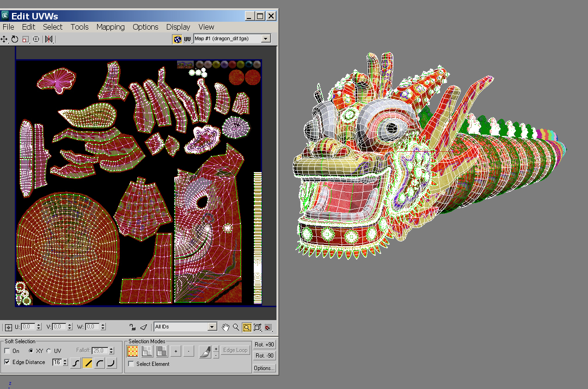The image size is (588, 389).
Task: Click the Rot. +90 button
Action: point(264,345)
